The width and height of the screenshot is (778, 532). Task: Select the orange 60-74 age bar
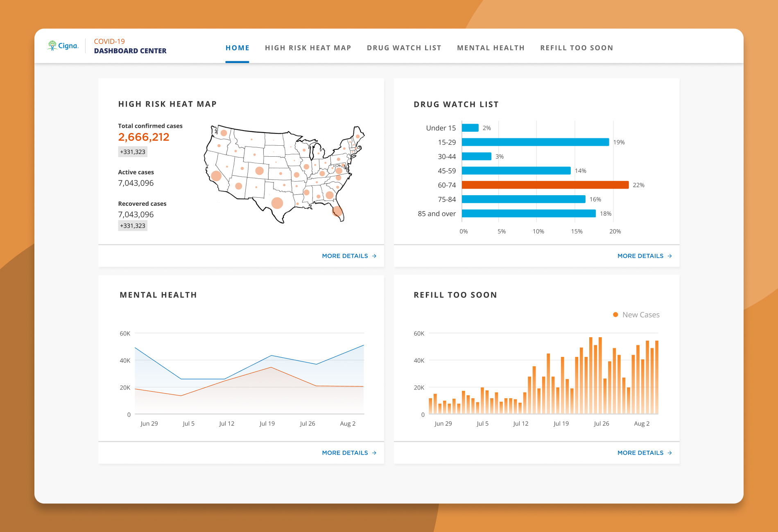coord(545,185)
